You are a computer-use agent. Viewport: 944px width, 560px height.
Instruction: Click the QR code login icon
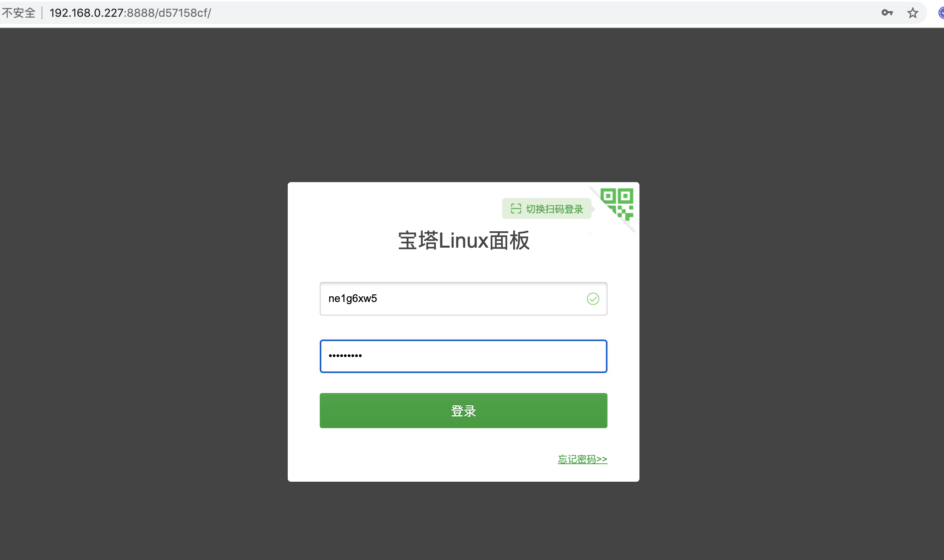point(617,203)
